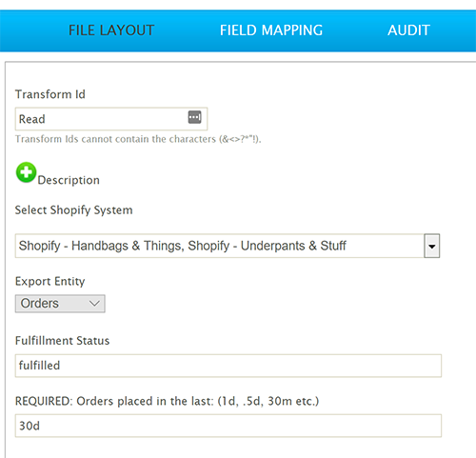Click the 30d orders timeframe input
This screenshot has width=476, height=458.
228,426
